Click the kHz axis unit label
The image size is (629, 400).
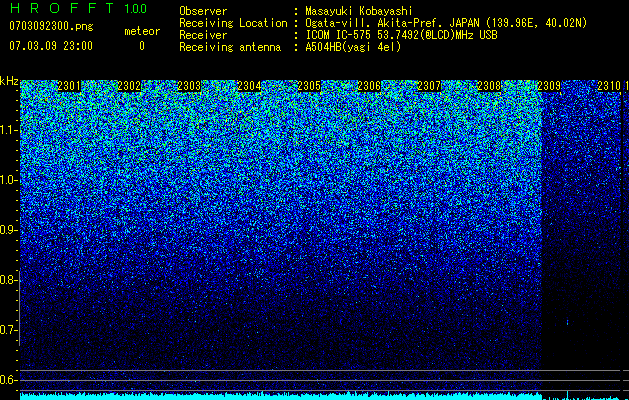pyautogui.click(x=9, y=81)
